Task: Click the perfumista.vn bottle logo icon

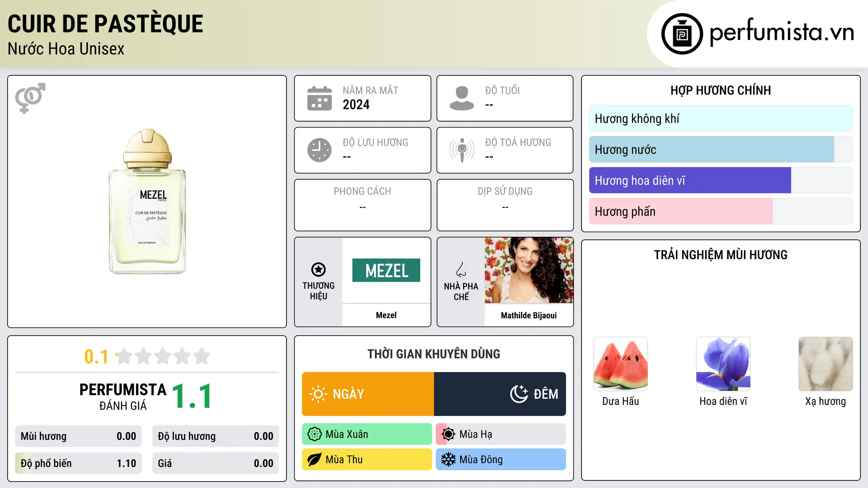Action: coord(682,34)
